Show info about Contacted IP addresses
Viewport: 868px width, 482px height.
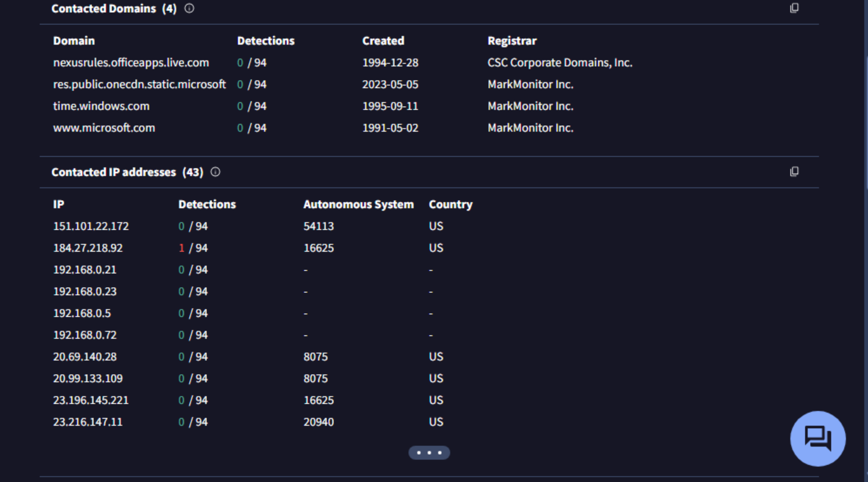click(215, 172)
